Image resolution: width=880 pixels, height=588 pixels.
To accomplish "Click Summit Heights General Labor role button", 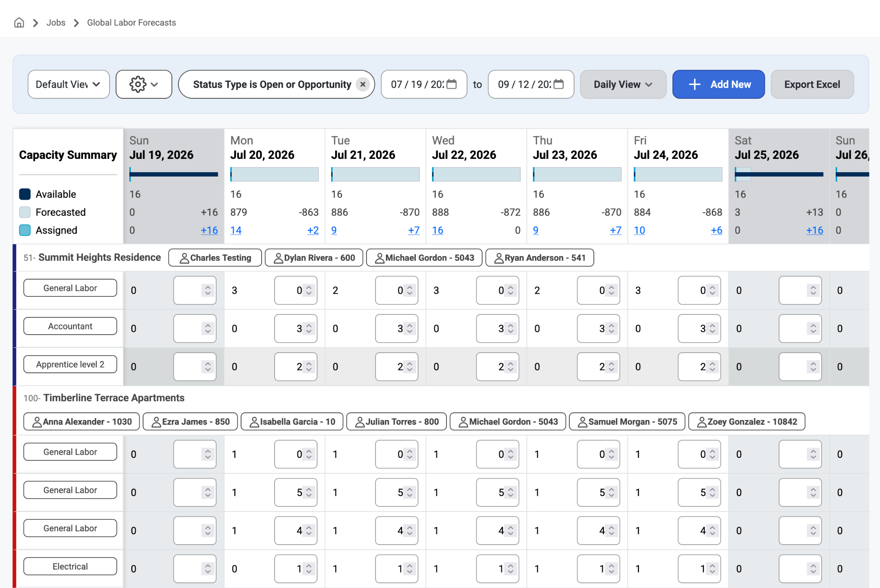I will coord(70,288).
